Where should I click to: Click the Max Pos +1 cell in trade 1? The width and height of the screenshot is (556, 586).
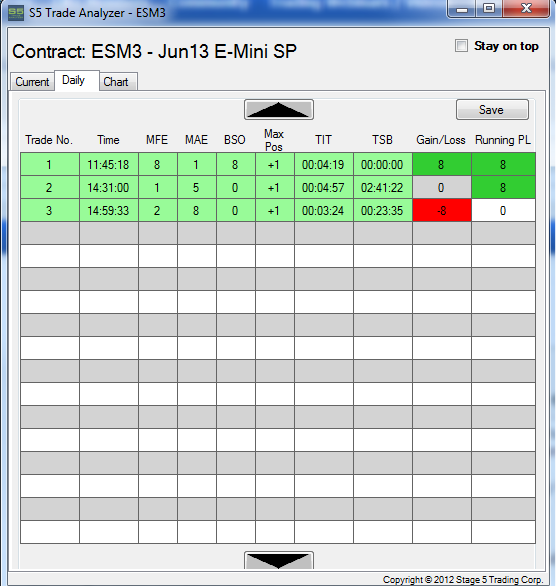tap(274, 164)
